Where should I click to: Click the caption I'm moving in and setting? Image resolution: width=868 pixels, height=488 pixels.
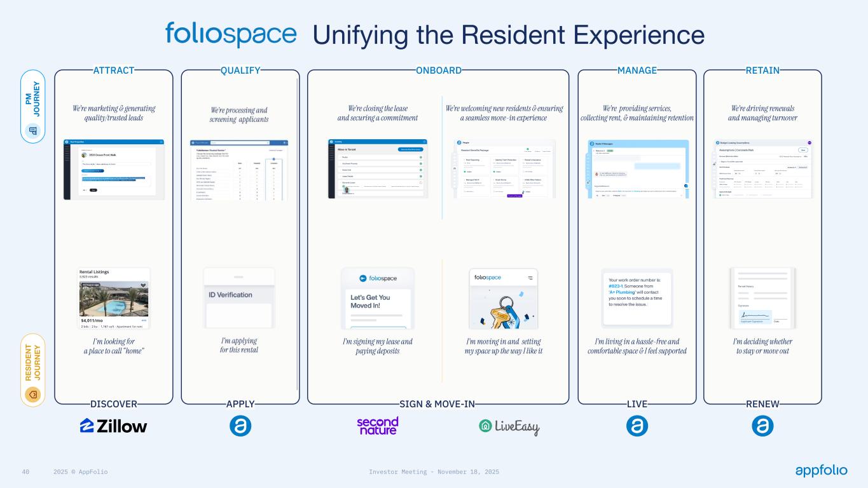click(503, 346)
